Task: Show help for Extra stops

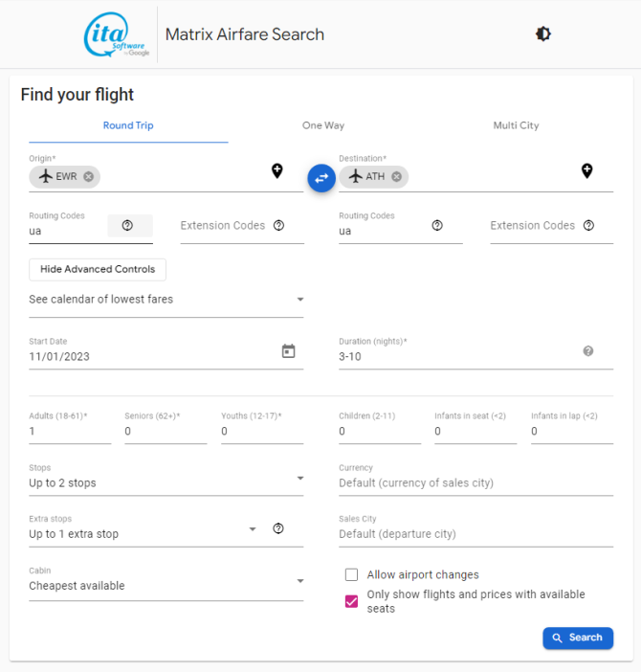Action: [x=278, y=528]
